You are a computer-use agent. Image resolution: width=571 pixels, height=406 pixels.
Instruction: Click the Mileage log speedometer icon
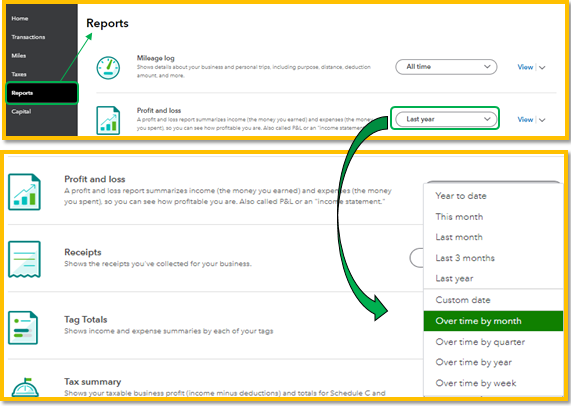(x=108, y=68)
